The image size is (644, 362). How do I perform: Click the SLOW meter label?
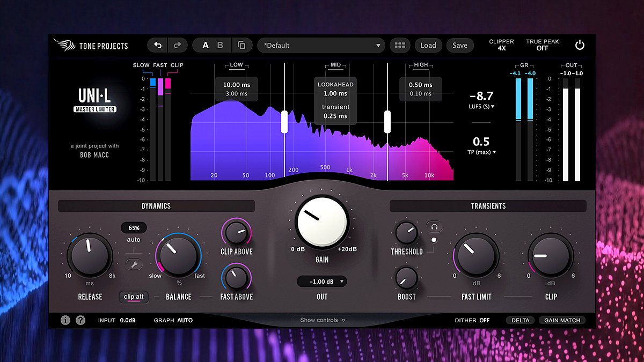click(x=141, y=65)
